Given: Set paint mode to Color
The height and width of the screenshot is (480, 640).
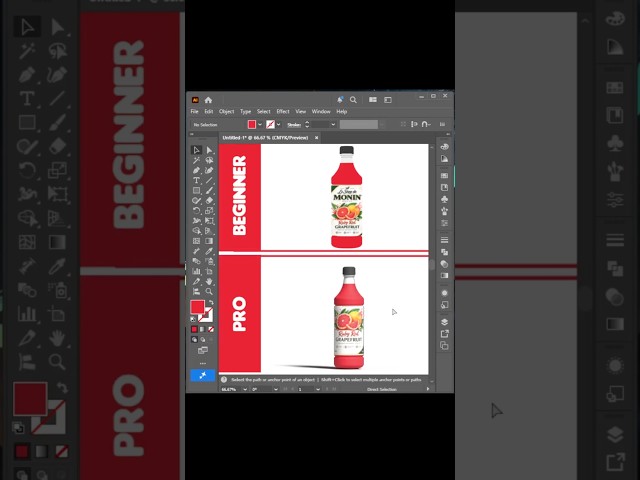Looking at the screenshot, I should pos(194,329).
